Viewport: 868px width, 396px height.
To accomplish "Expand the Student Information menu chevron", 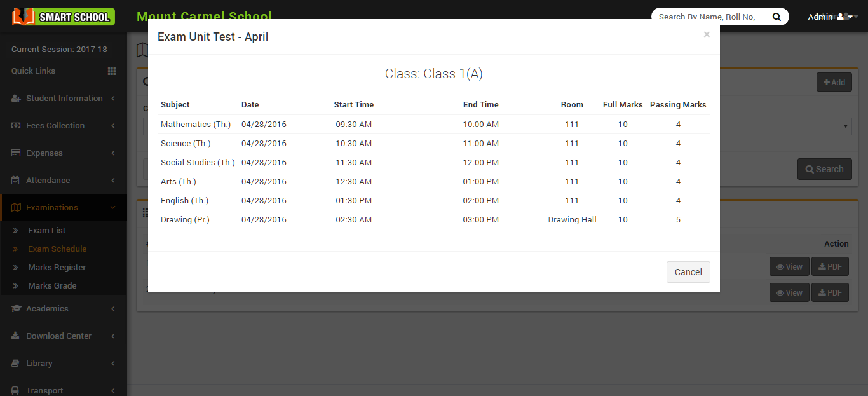I will 113,99.
